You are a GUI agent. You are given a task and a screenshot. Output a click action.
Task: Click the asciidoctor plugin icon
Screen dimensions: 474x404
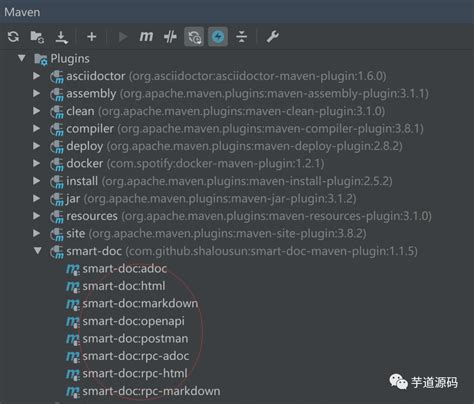(x=57, y=77)
